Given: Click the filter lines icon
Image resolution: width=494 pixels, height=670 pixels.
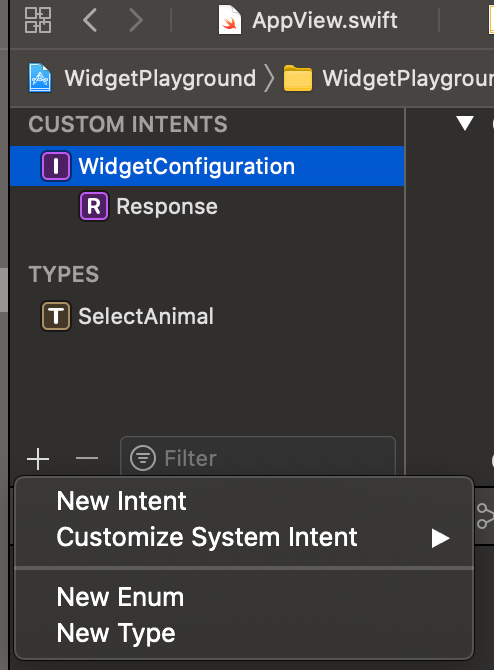Looking at the screenshot, I should click(x=143, y=458).
